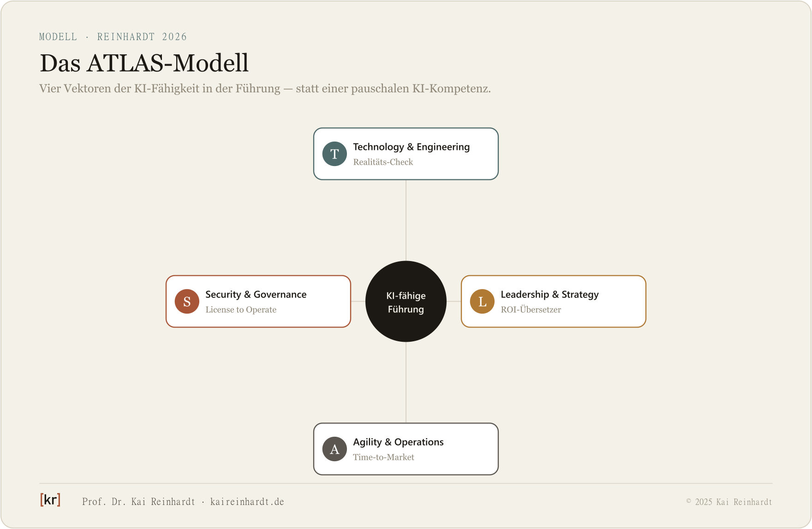The width and height of the screenshot is (812, 529).
Task: Click the Security & Governance heading
Action: point(256,295)
